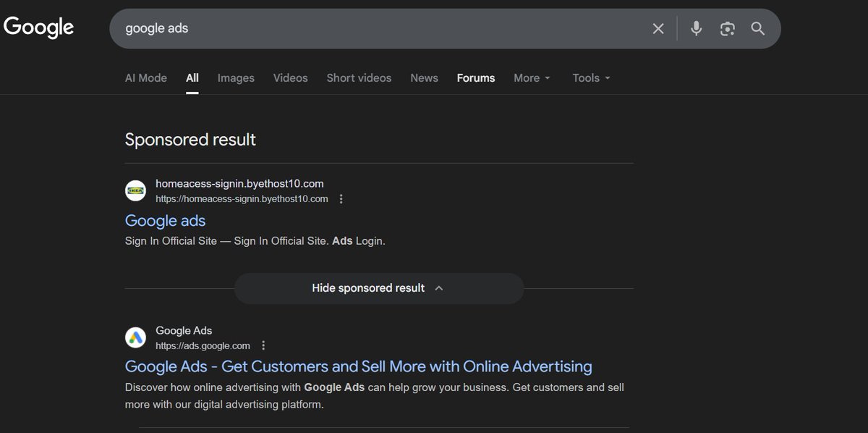Submit search with magnifying glass icon
This screenshot has height=433, width=868.
757,28
